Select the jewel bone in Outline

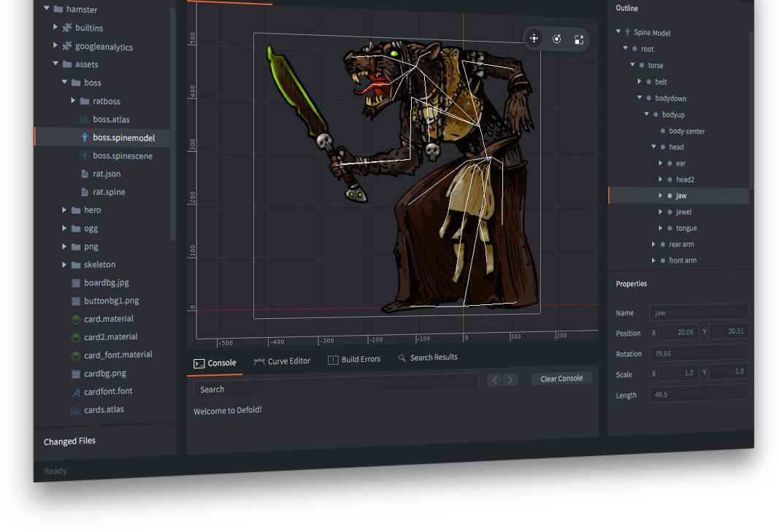(683, 212)
